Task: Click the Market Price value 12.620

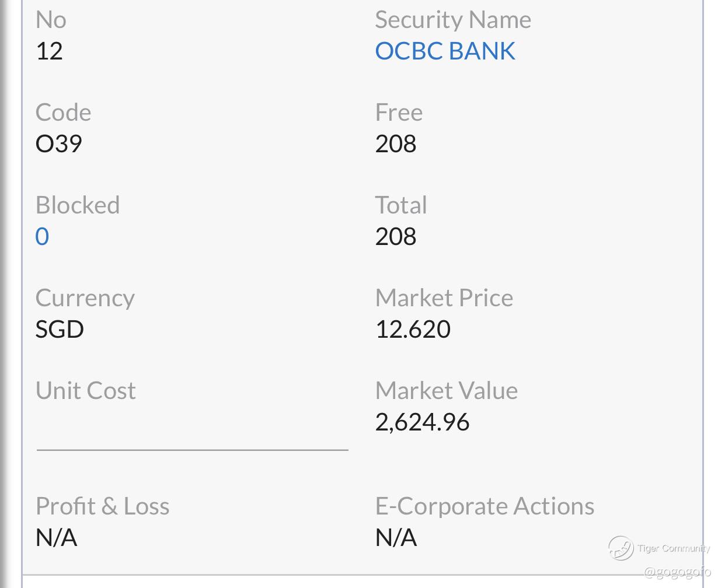Action: click(x=413, y=330)
